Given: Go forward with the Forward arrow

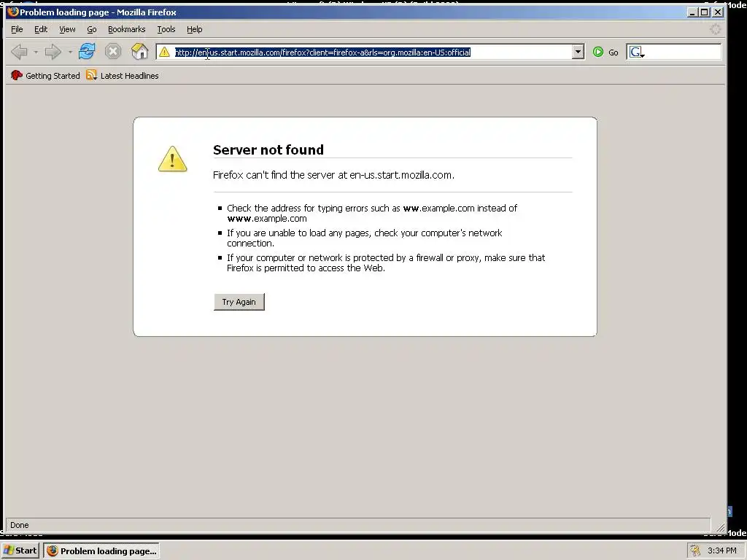Looking at the screenshot, I should click(x=53, y=52).
